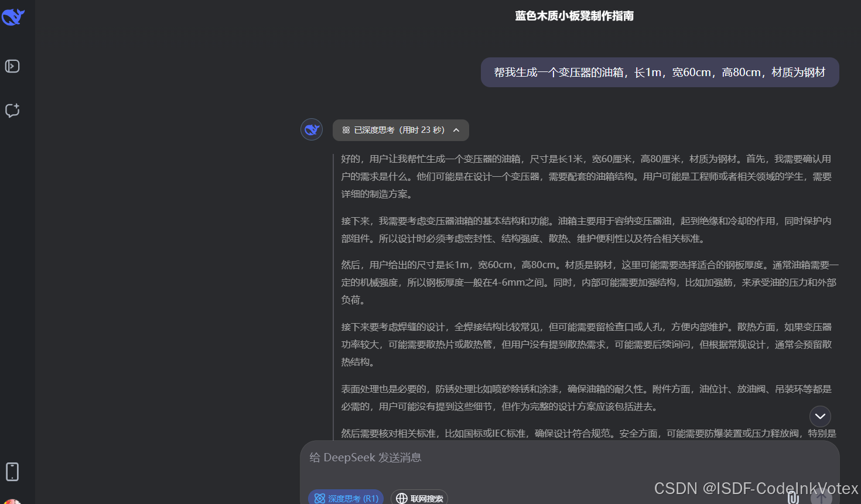This screenshot has height=504, width=861.
Task: Click the 给 DeepSeek 发送消息 input box
Action: 569,458
